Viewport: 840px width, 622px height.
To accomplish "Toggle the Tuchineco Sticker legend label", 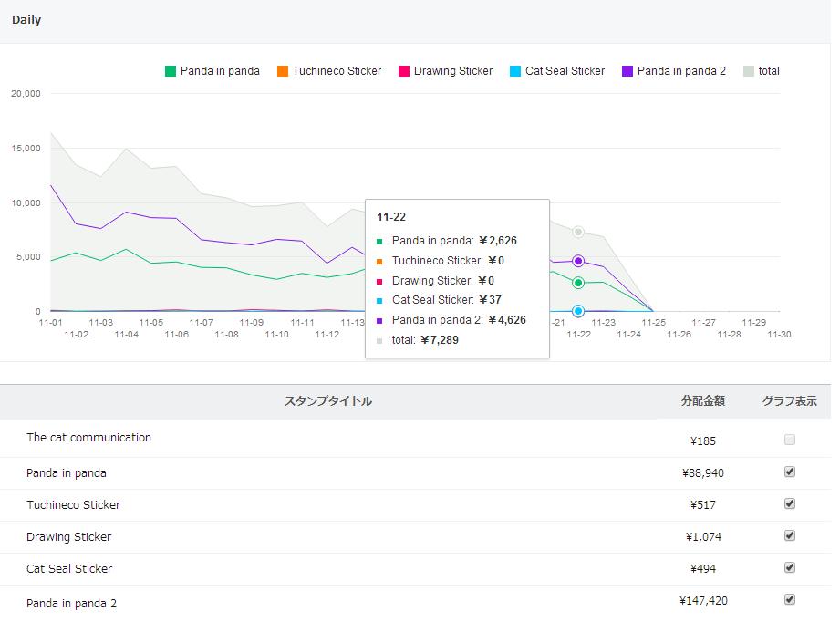I will [x=337, y=71].
